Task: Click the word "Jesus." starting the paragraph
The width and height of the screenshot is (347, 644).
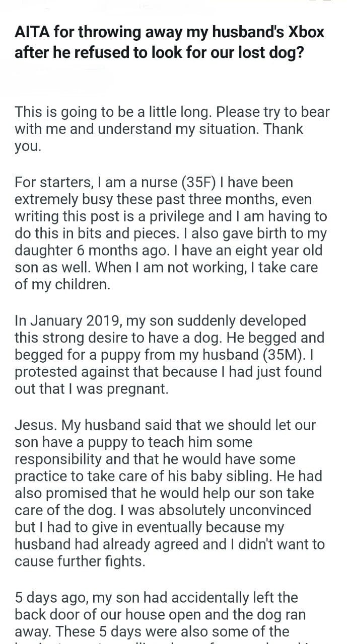Action: click(x=38, y=425)
